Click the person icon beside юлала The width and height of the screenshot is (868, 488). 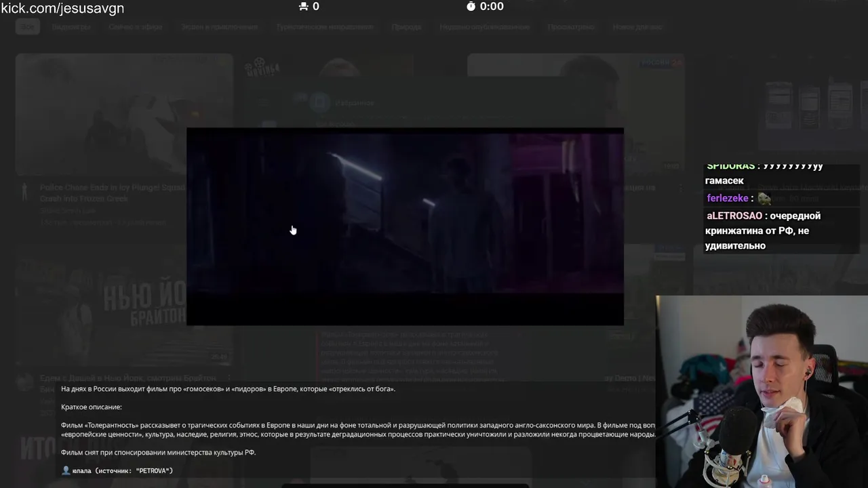(66, 470)
